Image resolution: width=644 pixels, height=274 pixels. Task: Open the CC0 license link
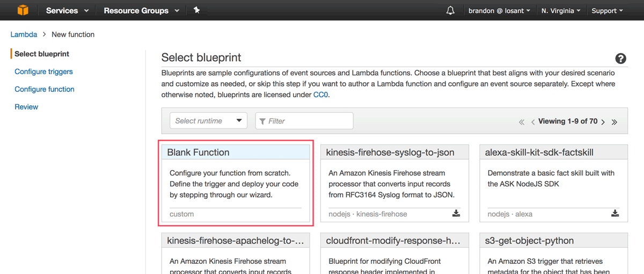pyautogui.click(x=321, y=95)
